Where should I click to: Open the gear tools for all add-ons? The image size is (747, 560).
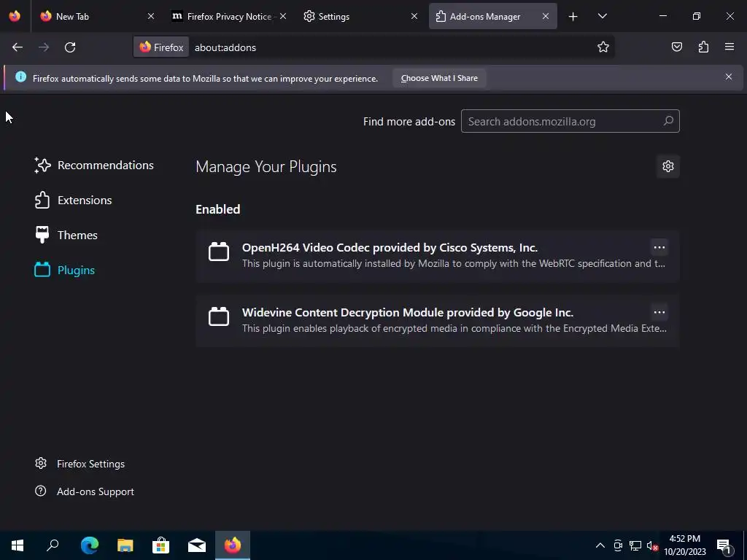[x=668, y=166]
